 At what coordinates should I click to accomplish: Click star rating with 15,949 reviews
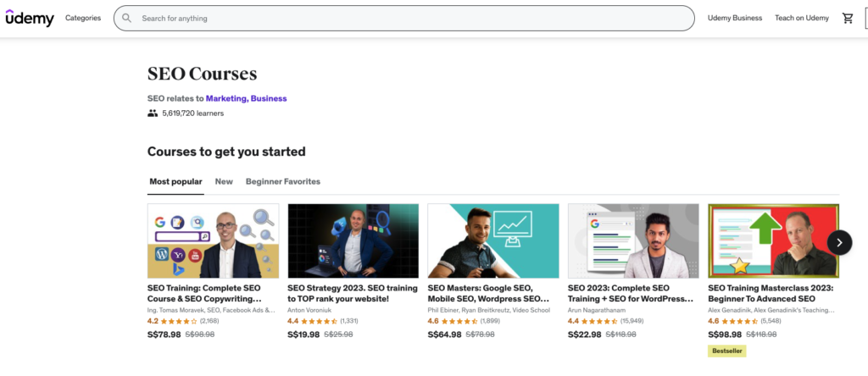(605, 321)
